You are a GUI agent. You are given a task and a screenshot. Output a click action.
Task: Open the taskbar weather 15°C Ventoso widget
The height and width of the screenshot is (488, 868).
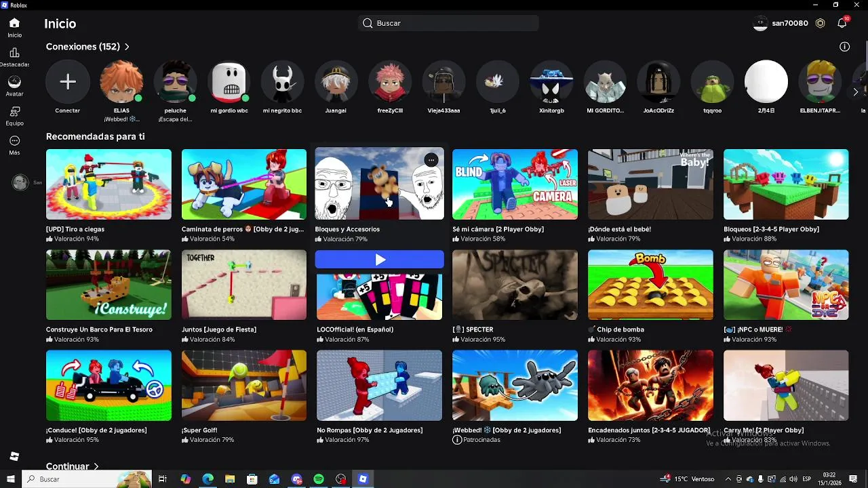pyautogui.click(x=688, y=479)
